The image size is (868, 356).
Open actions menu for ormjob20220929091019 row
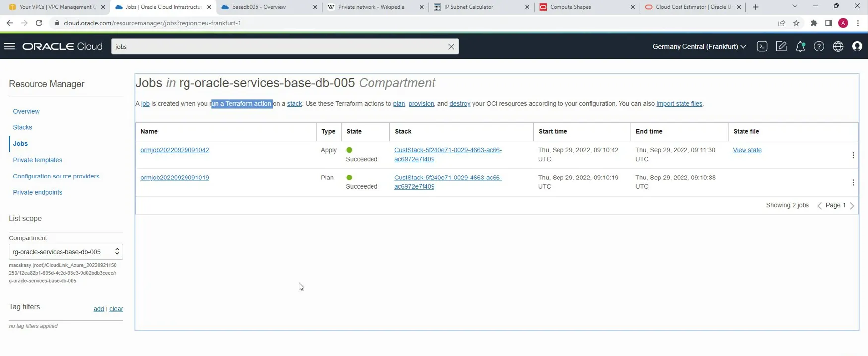(x=853, y=183)
